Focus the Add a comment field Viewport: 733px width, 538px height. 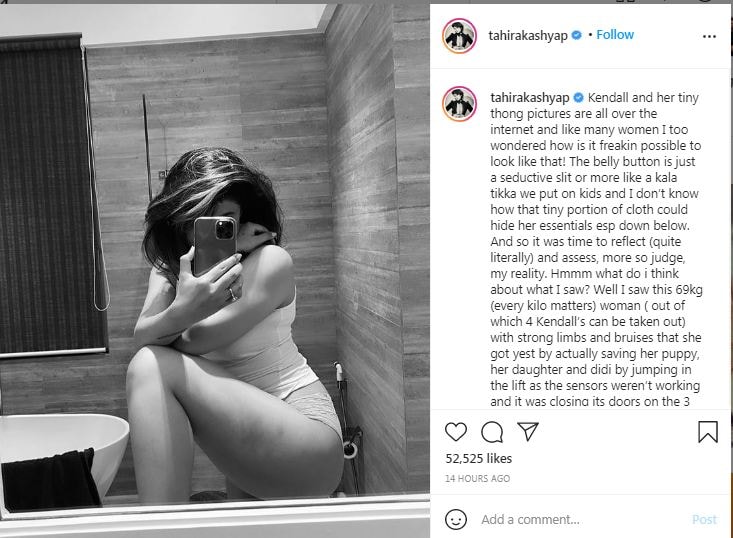click(580, 519)
